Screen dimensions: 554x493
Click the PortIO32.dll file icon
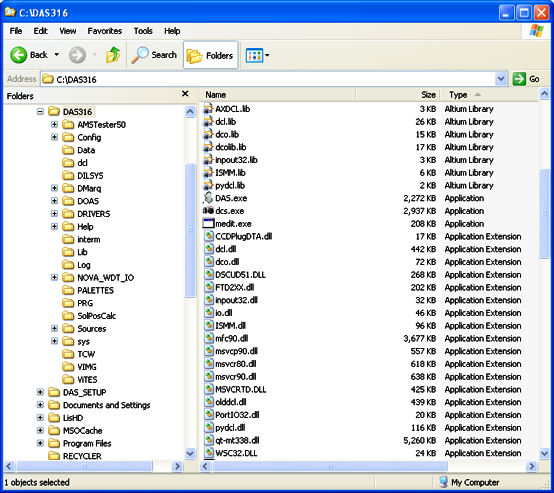(209, 415)
